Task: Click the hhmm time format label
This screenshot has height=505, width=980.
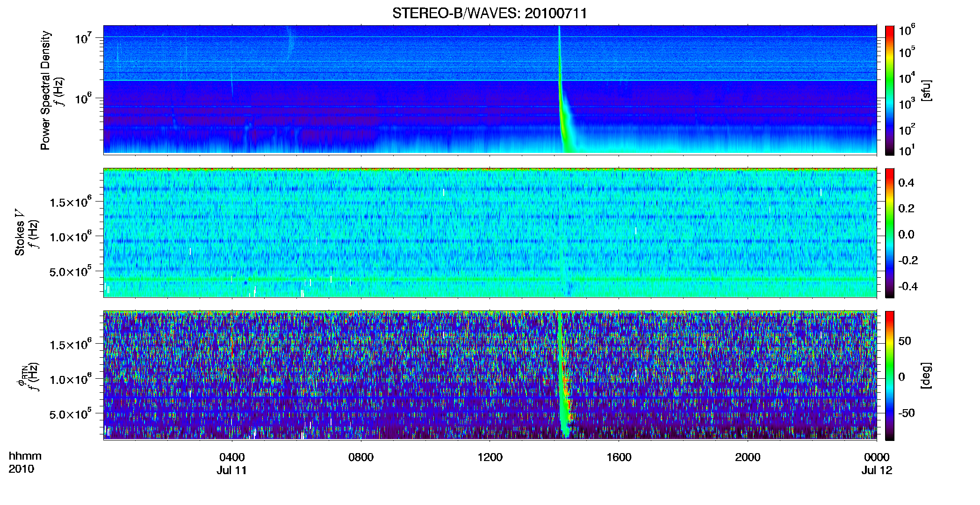Action: tap(25, 456)
